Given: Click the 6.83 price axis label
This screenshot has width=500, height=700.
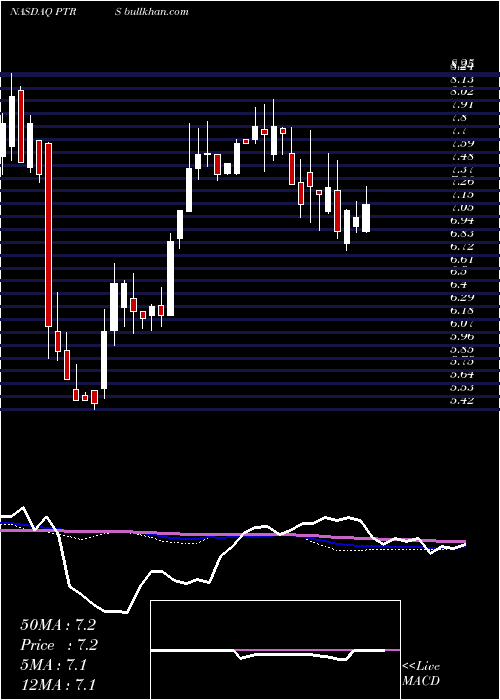Looking at the screenshot, I should click(x=462, y=234).
